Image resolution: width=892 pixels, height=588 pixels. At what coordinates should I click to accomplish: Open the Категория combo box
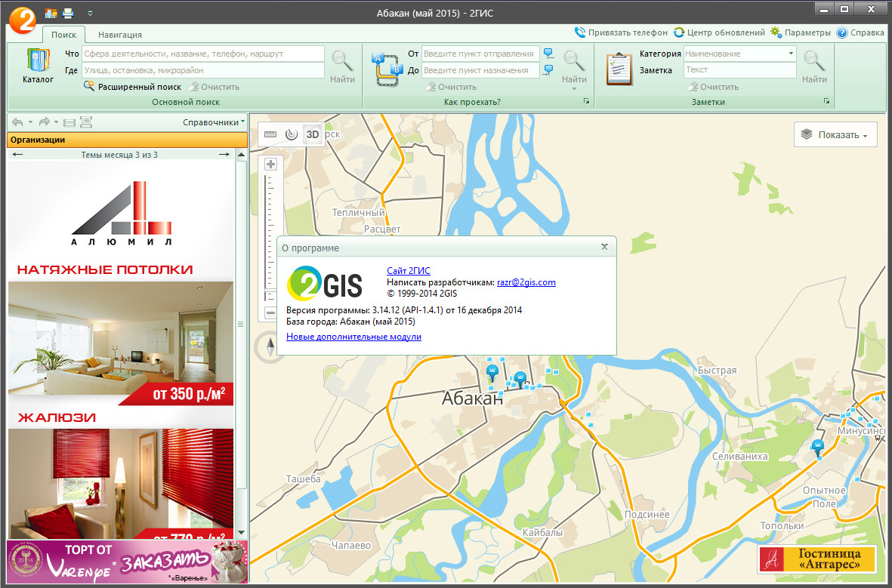pyautogui.click(x=739, y=54)
